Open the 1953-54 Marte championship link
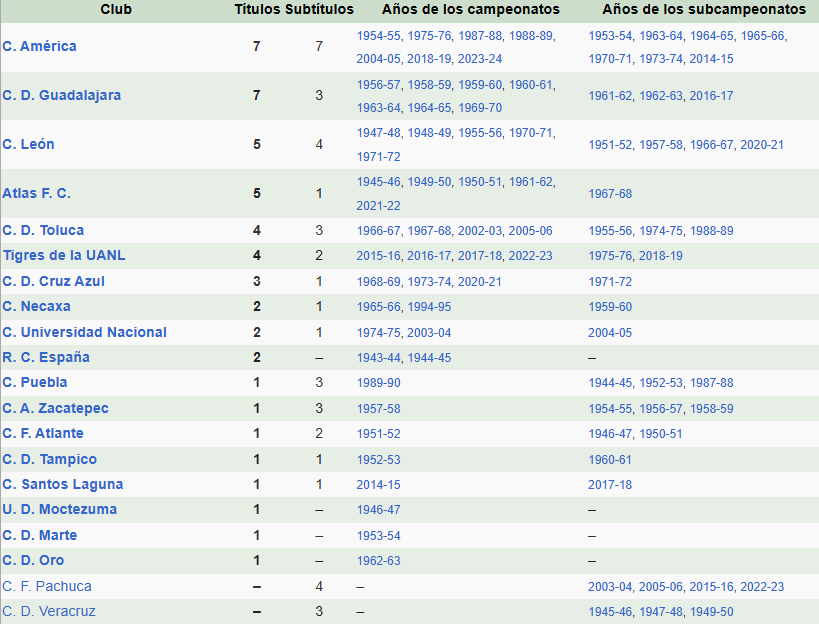This screenshot has height=624, width=819. point(378,535)
